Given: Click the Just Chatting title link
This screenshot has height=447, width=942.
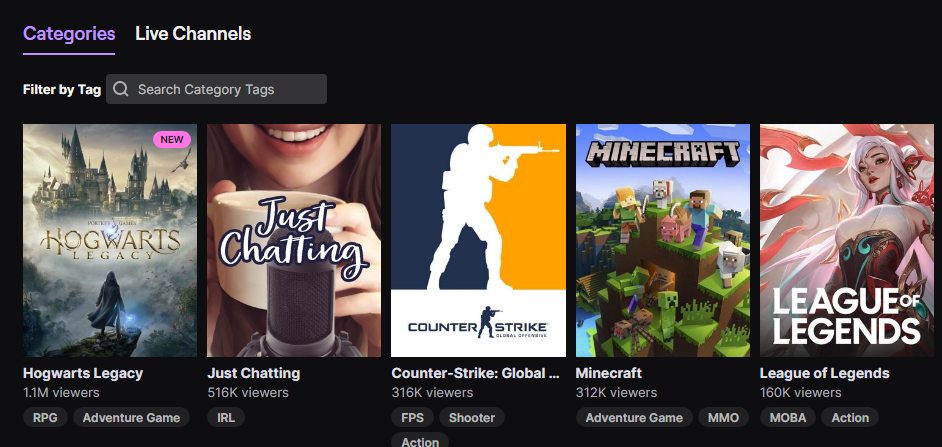Looking at the screenshot, I should 254,373.
